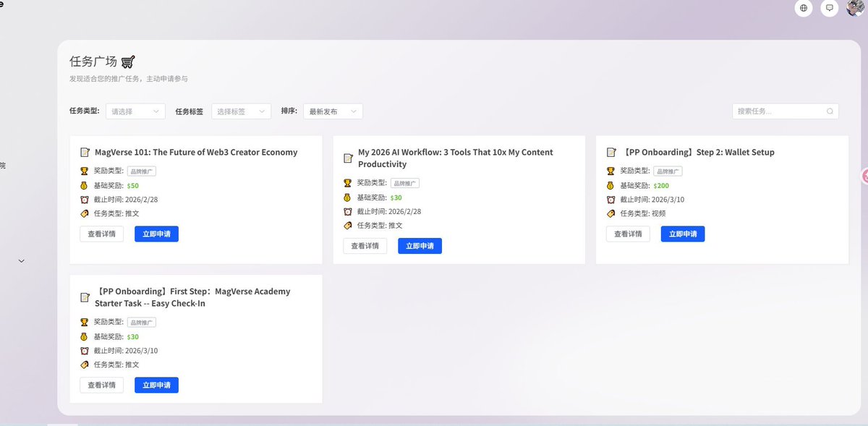Click the search magnifier icon

click(830, 111)
